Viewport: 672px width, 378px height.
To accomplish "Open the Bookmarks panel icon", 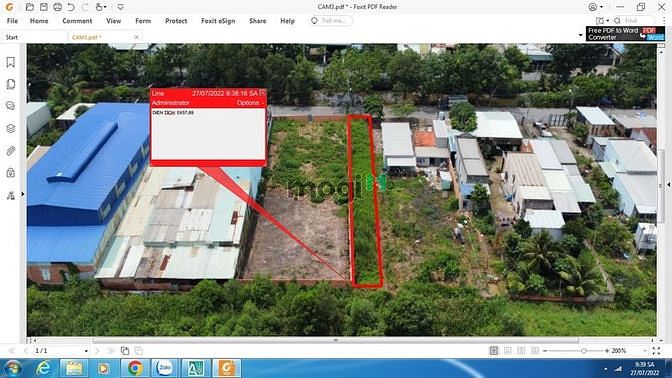I will click(x=11, y=62).
